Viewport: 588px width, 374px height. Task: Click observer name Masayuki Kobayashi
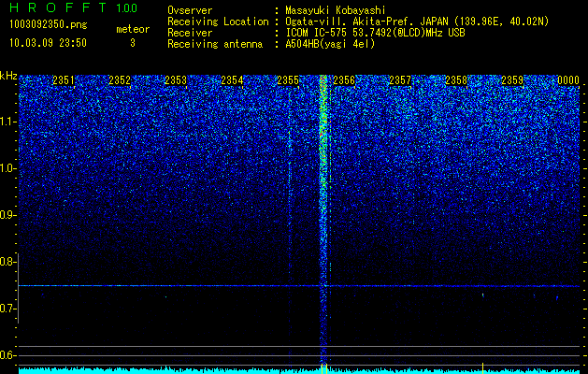(336, 10)
